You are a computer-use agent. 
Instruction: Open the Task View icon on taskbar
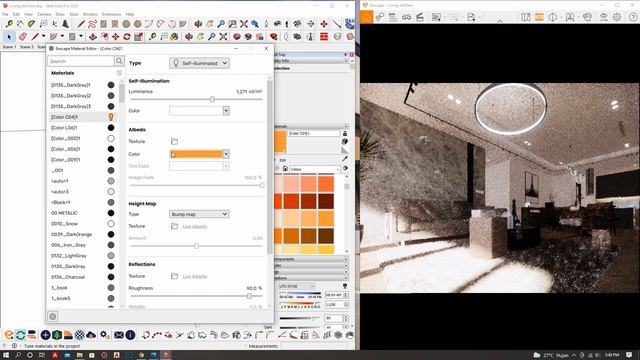(x=42, y=355)
